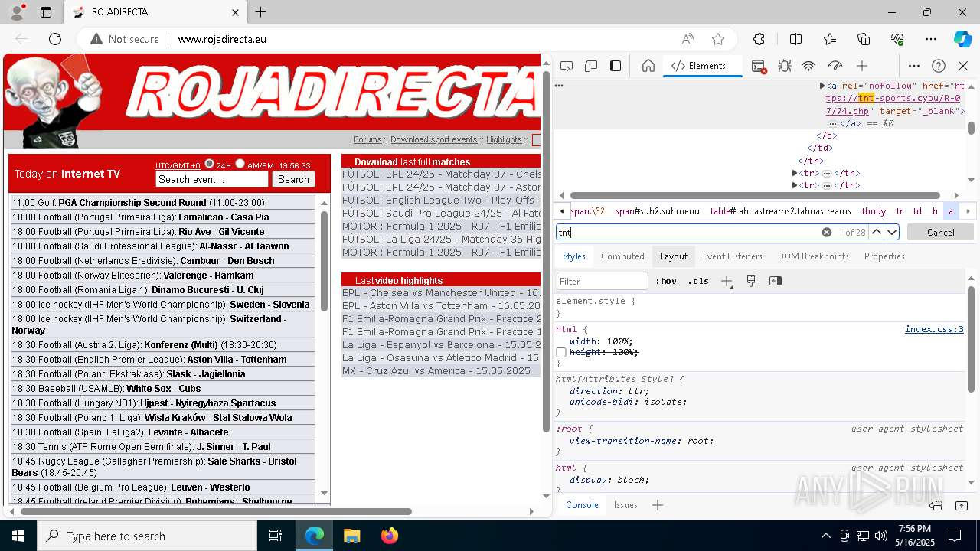980x551 pixels.
Task: Open the Sources bug icon tool
Action: click(784, 66)
